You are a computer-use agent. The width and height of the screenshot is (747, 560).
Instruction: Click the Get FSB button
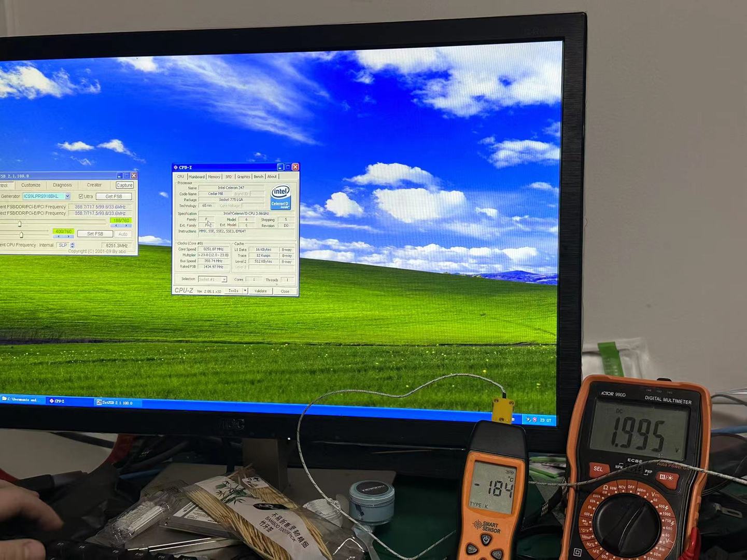(114, 197)
